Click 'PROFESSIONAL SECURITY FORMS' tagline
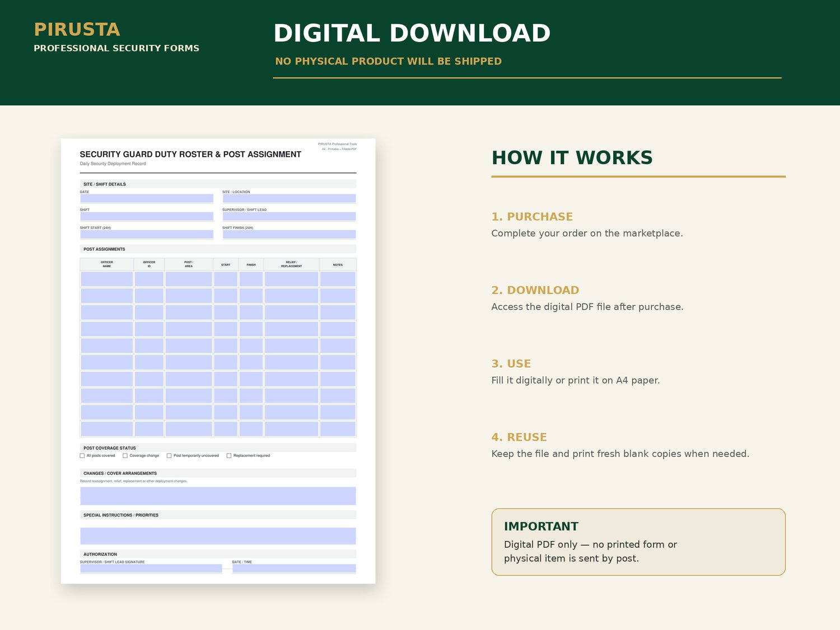Viewport: 840px width, 630px height. tap(116, 48)
